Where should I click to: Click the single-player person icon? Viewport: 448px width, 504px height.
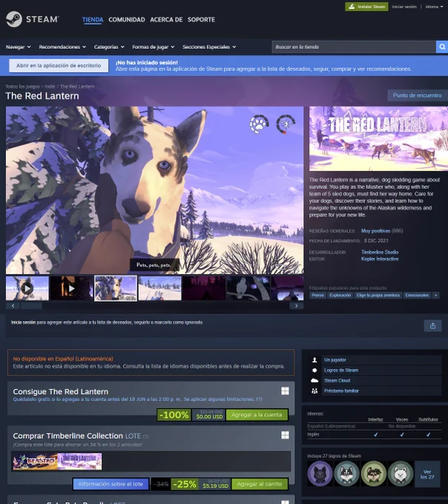pos(314,360)
